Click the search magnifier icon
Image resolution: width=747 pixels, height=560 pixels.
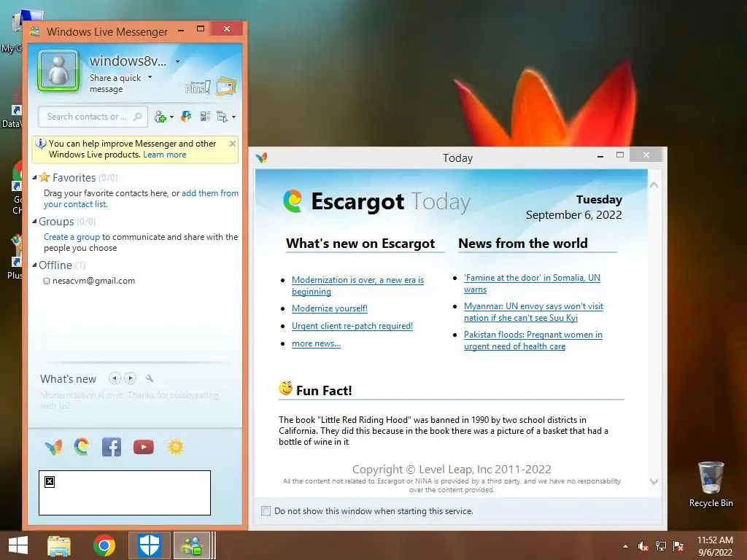[x=138, y=117]
